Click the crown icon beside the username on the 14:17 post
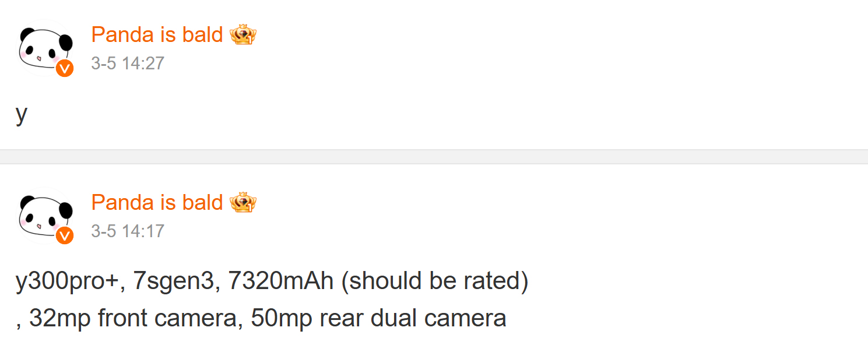The width and height of the screenshot is (868, 352). point(243,202)
